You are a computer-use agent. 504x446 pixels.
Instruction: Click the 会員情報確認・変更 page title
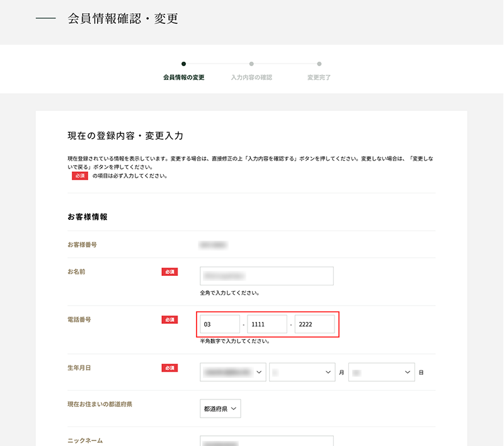point(123,19)
